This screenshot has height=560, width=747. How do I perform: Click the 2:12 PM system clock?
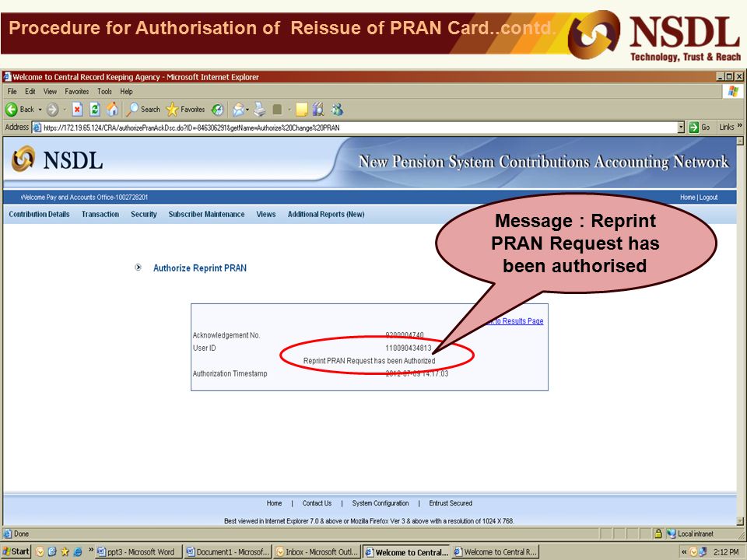pyautogui.click(x=726, y=552)
